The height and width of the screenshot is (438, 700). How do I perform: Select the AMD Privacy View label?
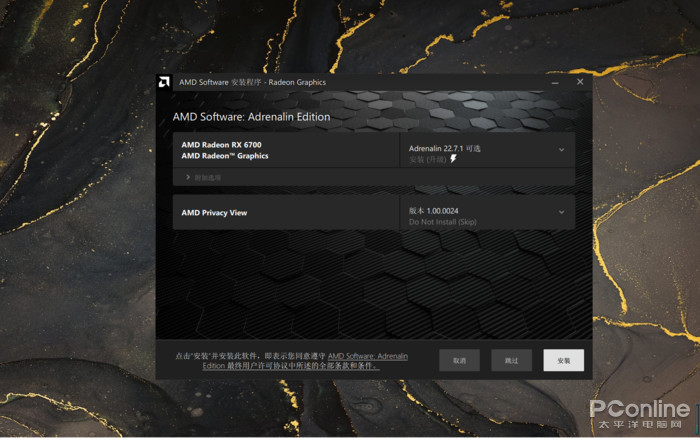pyautogui.click(x=214, y=213)
